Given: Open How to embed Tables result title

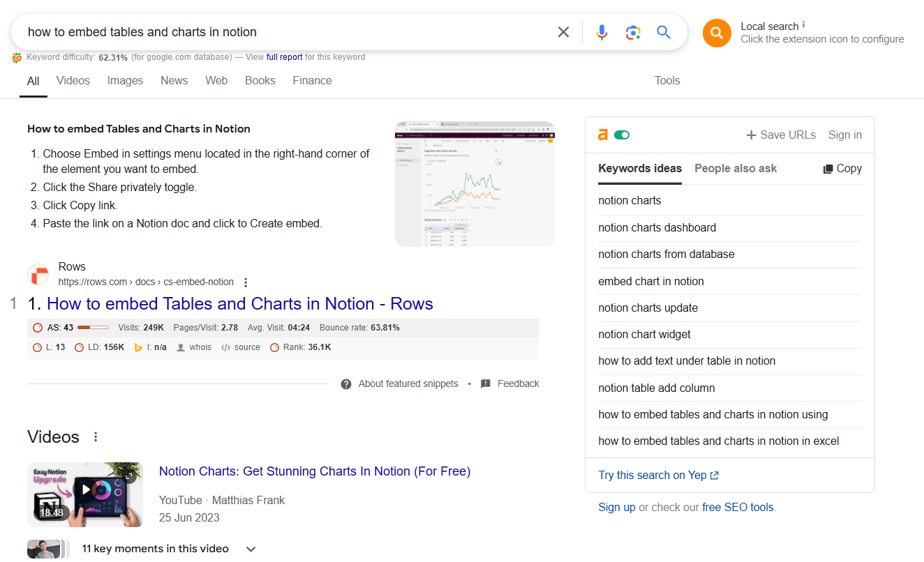Looking at the screenshot, I should pos(240,304).
